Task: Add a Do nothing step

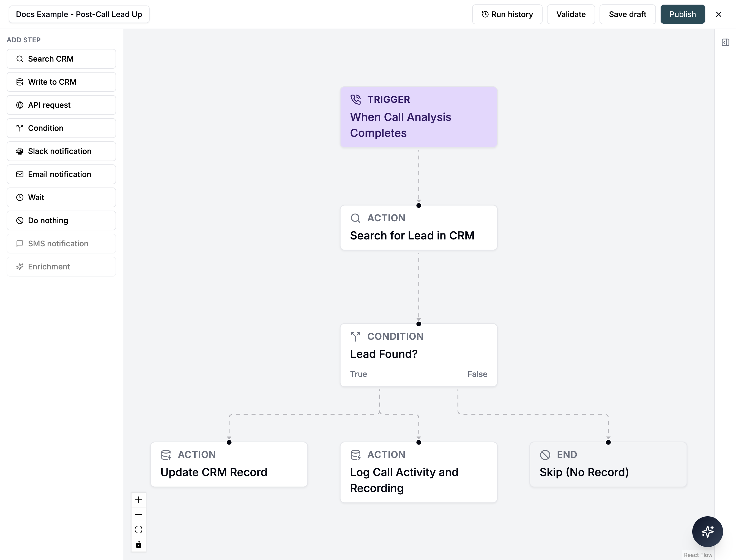Action: [61, 221]
